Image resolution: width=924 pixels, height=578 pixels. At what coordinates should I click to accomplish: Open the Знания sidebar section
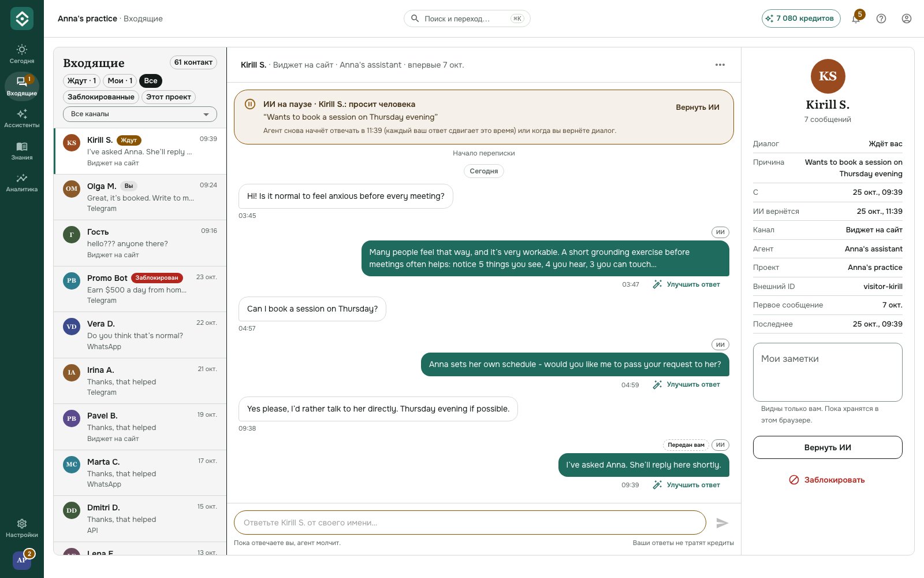(22, 150)
